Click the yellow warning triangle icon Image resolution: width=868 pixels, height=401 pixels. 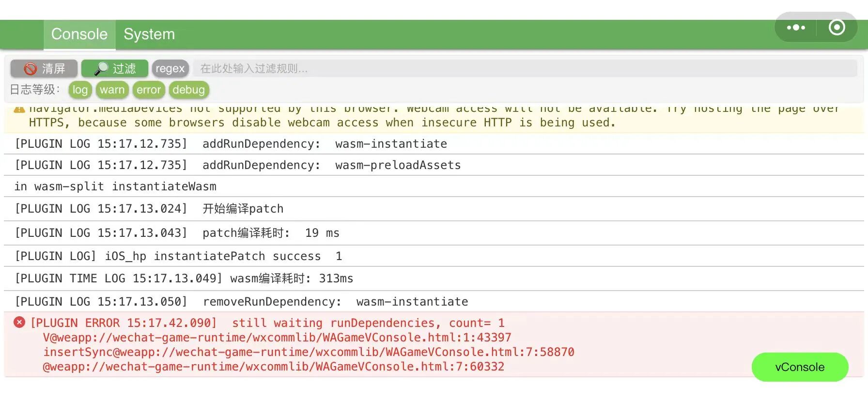point(19,109)
